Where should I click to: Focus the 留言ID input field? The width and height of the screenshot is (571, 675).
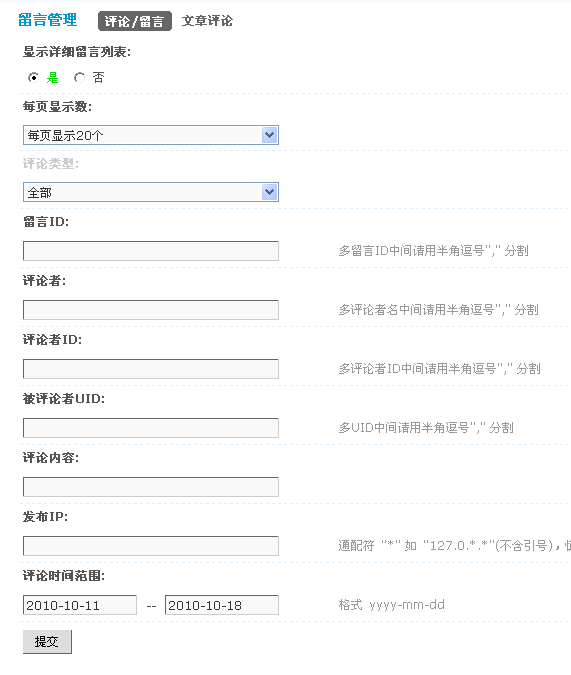pyautogui.click(x=151, y=251)
